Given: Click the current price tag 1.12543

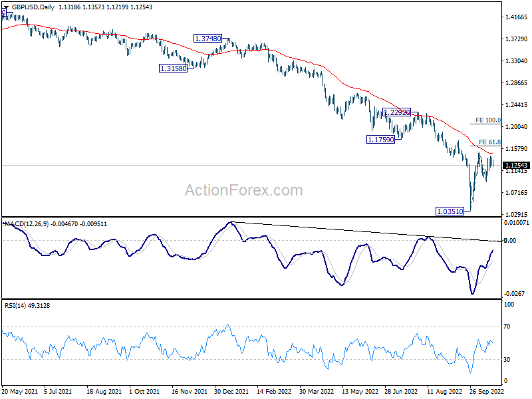Looking at the screenshot, I should pos(516,165).
